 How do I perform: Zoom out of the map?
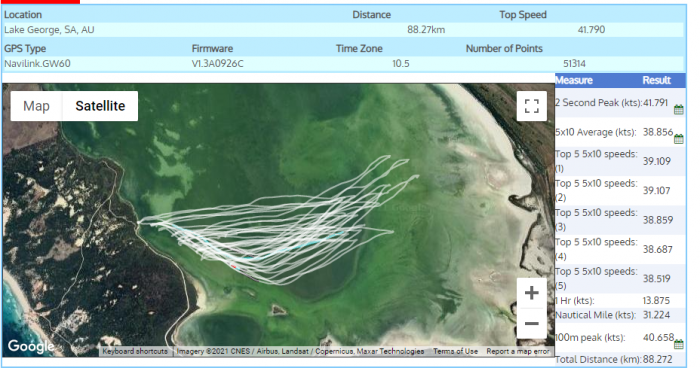pyautogui.click(x=531, y=323)
